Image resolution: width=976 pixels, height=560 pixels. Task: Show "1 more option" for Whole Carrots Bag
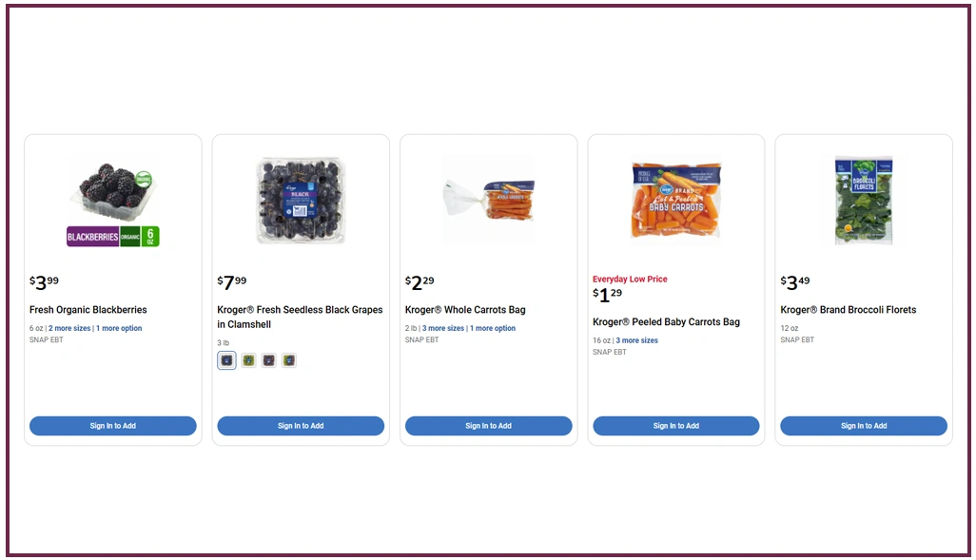point(493,328)
